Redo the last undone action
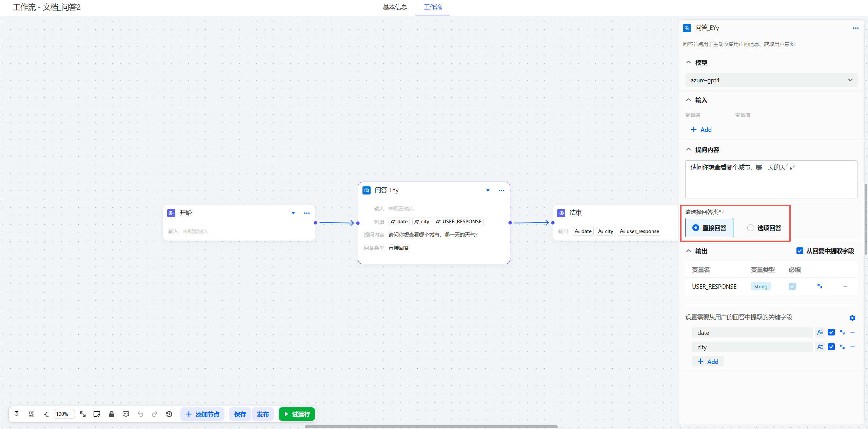Screen dimensions: 868x429 155,414
